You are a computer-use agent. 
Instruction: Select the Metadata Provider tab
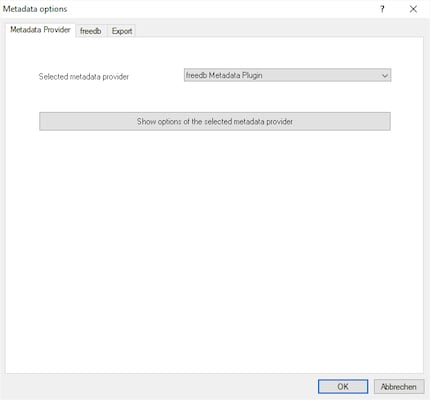click(40, 30)
